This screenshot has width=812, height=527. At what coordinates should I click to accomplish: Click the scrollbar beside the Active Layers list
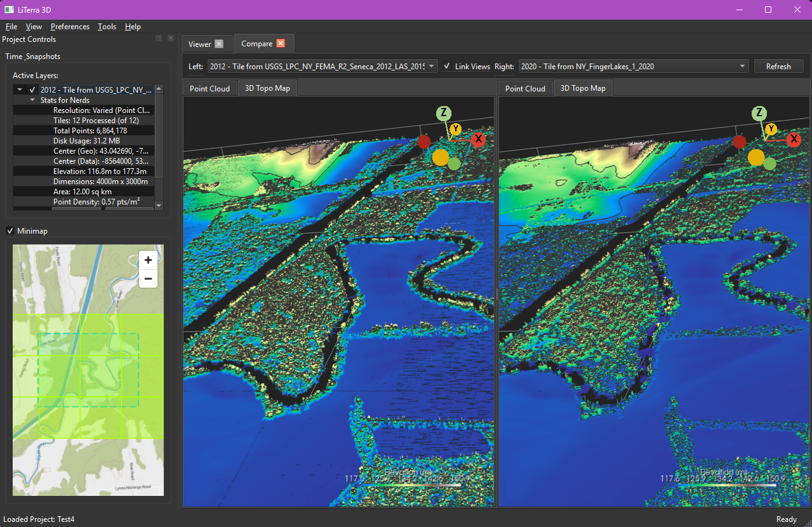158,146
